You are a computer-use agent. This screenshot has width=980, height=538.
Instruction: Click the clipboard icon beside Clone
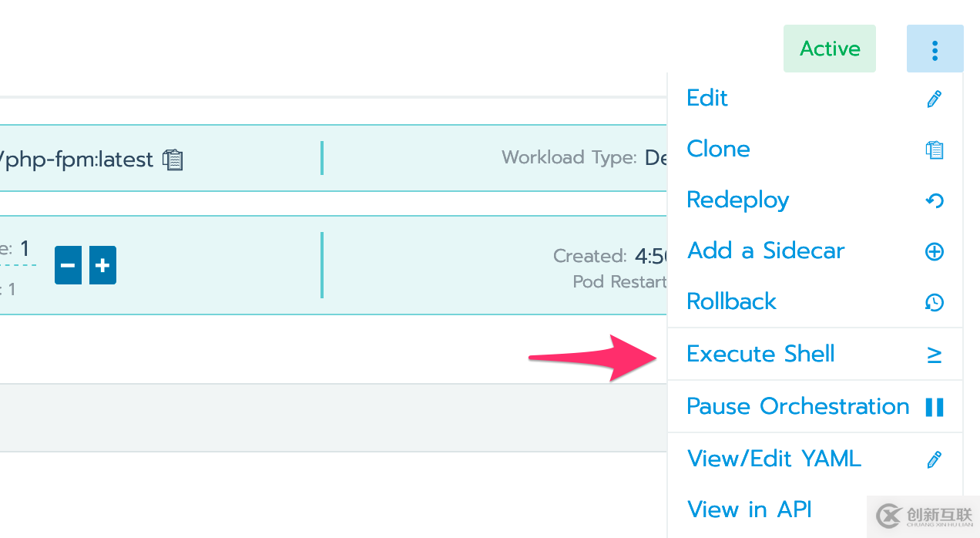coord(934,150)
